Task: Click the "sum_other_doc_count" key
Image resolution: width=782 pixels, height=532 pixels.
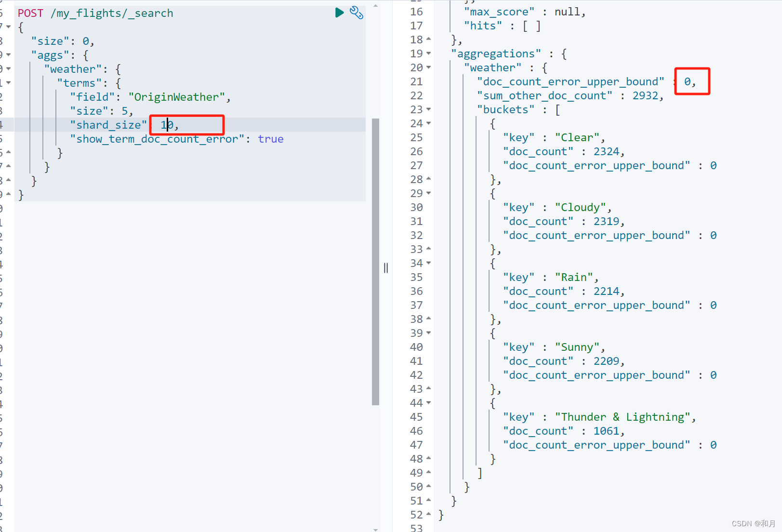Action: pyautogui.click(x=544, y=96)
